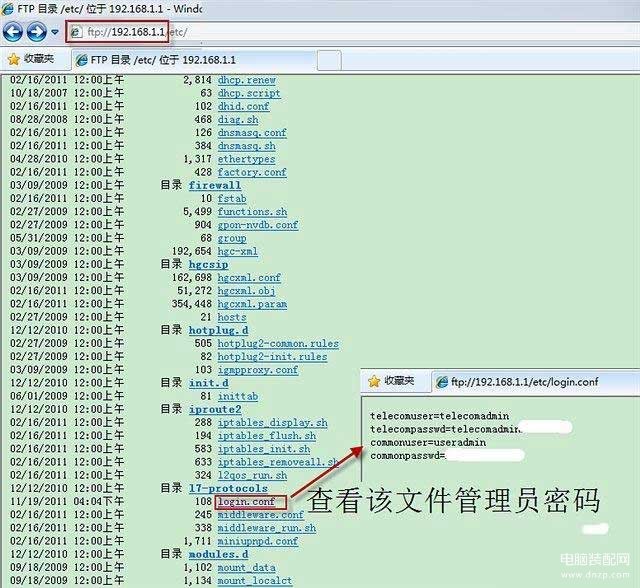Click the commonpasswd= text line
Screen dimensions: 640x588
[x=408, y=455]
